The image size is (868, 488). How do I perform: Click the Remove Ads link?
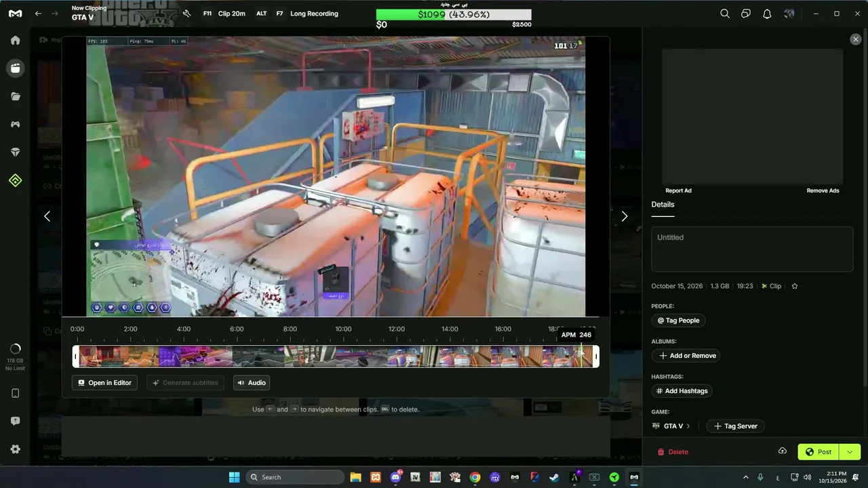coord(823,190)
